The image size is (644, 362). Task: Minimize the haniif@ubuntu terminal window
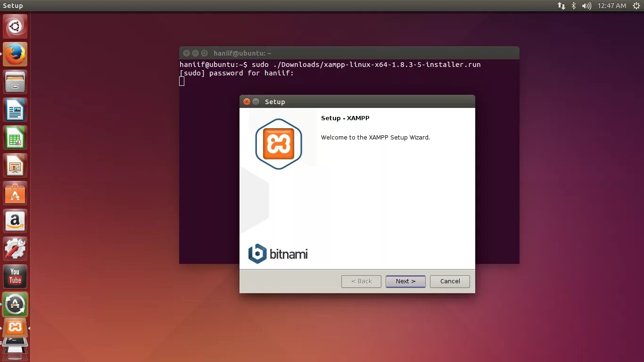(195, 53)
